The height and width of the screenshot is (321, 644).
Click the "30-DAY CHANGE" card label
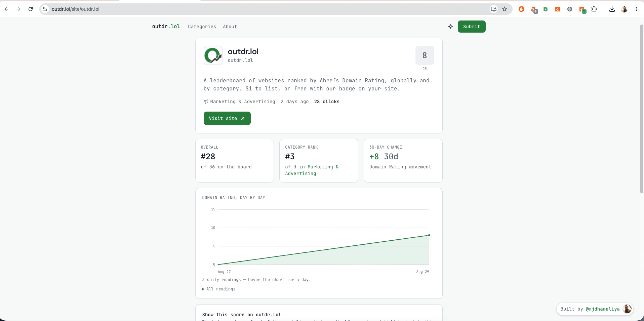pos(386,147)
